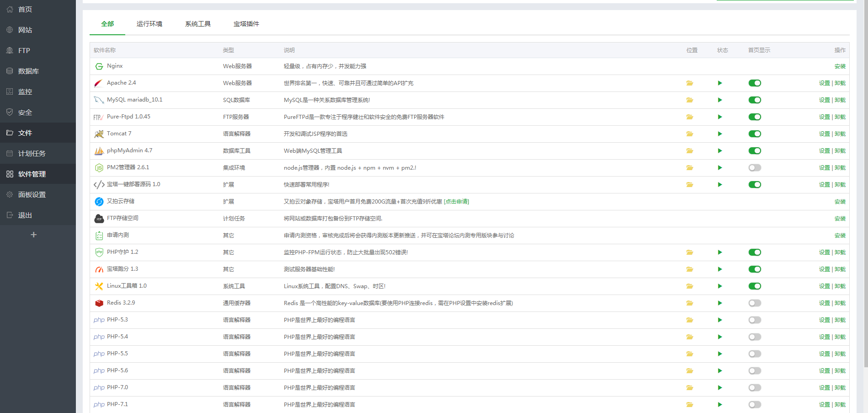Click the 软件名称 column header

click(105, 50)
